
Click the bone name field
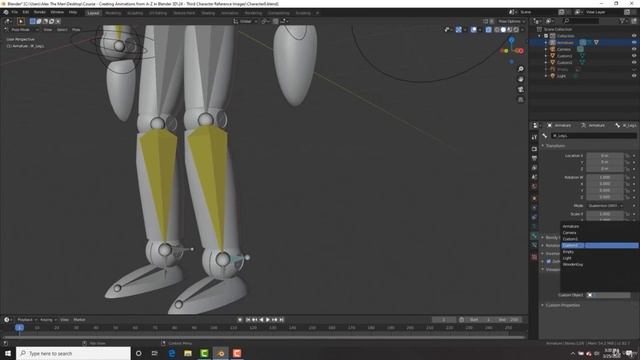[593, 136]
